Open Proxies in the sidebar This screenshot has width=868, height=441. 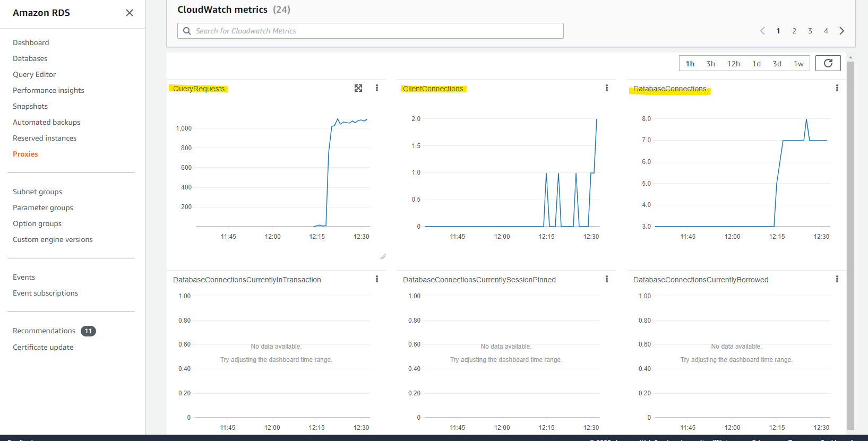pos(25,154)
